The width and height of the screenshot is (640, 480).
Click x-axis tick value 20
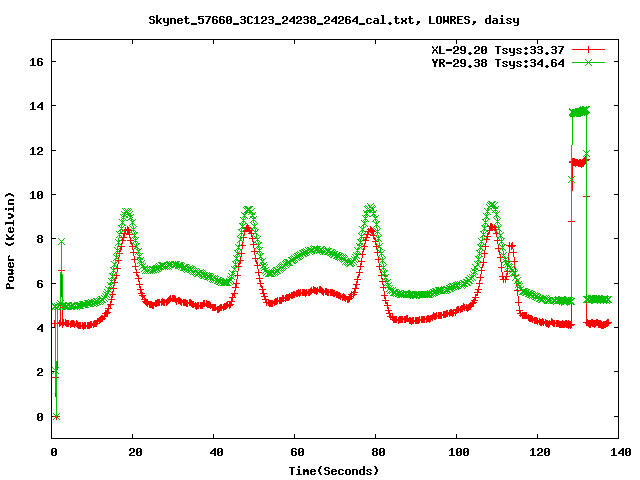tap(135, 452)
